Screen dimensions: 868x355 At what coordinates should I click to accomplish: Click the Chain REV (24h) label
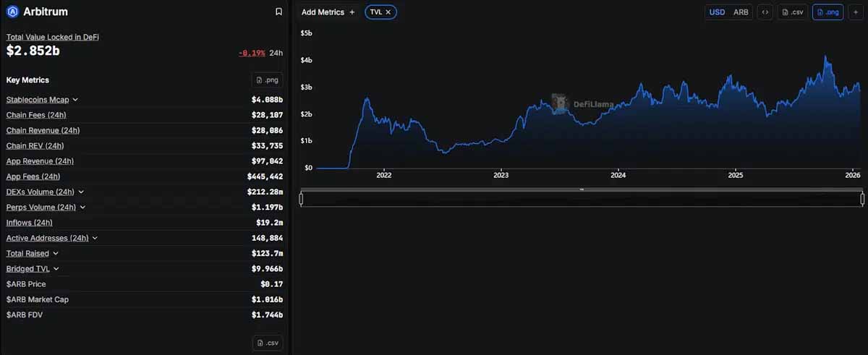(35, 146)
